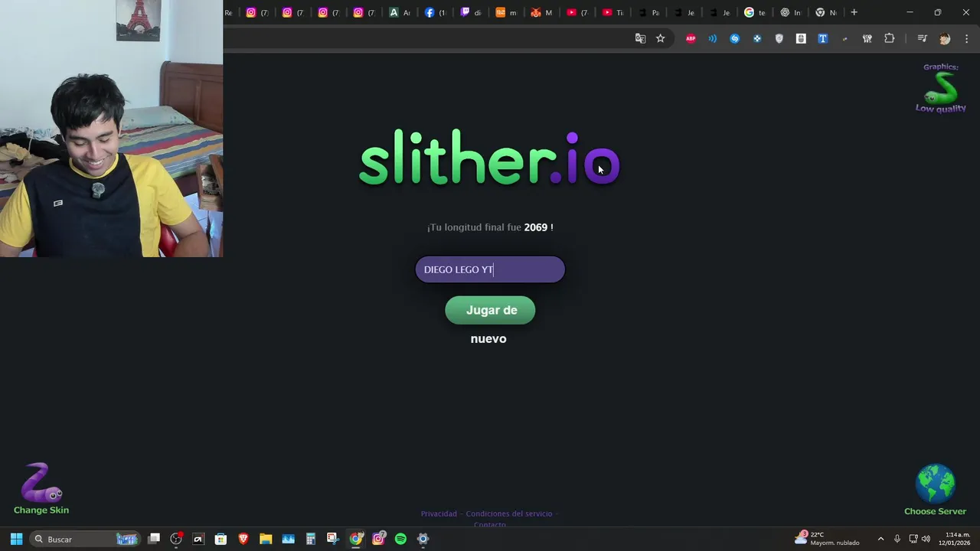Open the Choose Server globe icon
980x551 pixels.
click(935, 490)
